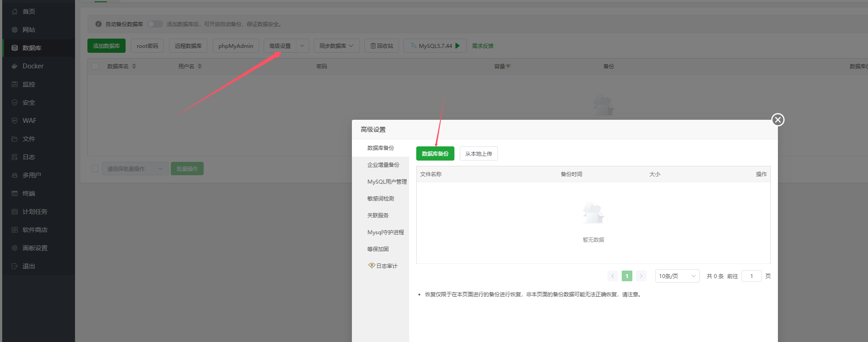
Task: Click the 需求反馈 link
Action: pos(483,46)
